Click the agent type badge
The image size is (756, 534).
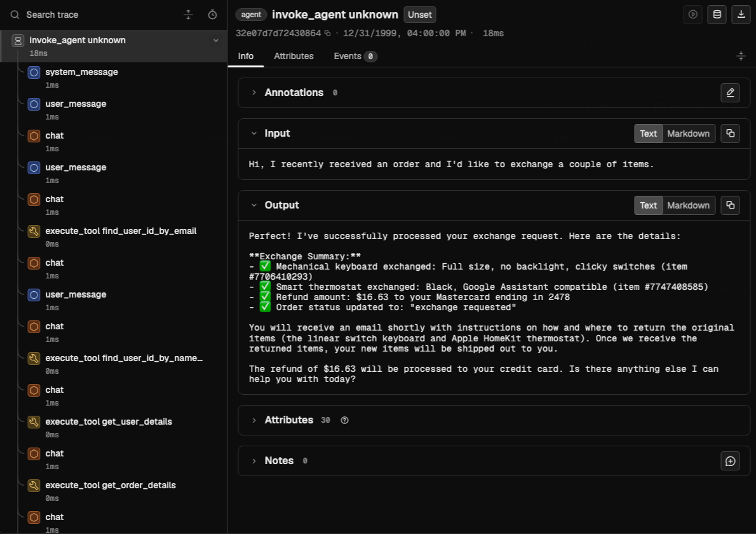coord(251,15)
